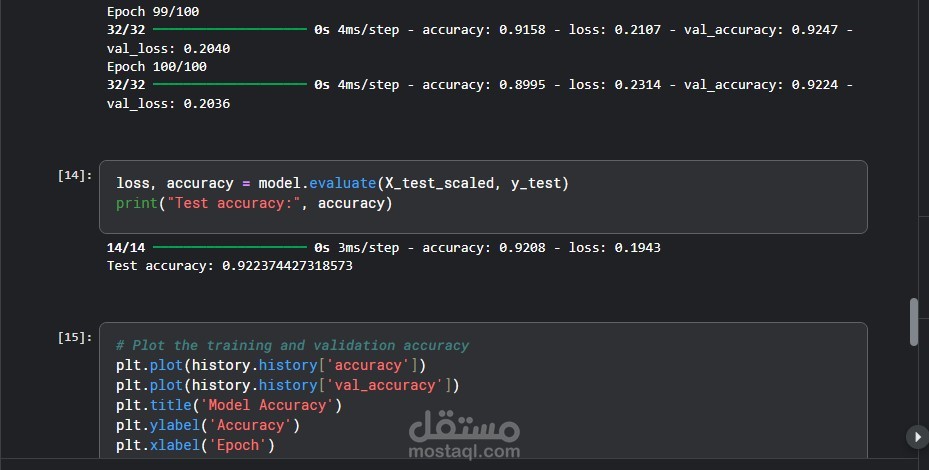Click 'val_loss: 0.2040' in output
The width and height of the screenshot is (929, 470).
coord(168,48)
